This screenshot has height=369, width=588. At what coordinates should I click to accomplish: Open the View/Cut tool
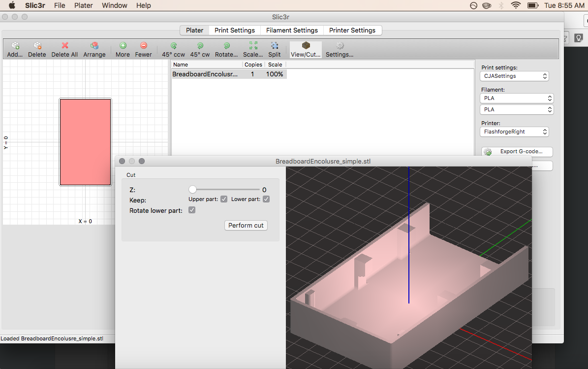point(306,50)
